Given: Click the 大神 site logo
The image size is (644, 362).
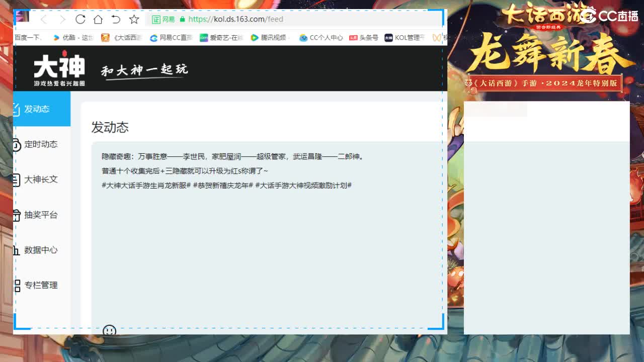Looking at the screenshot, I should tap(59, 69).
